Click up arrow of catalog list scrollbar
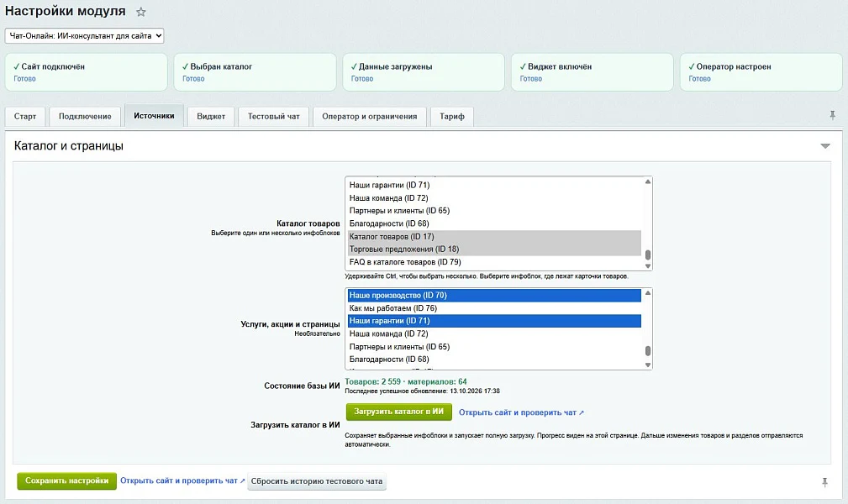The image size is (848, 504). point(648,181)
